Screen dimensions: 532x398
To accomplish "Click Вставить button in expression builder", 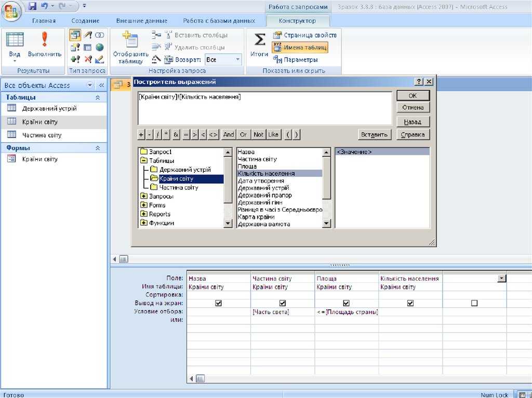I will pyautogui.click(x=375, y=134).
